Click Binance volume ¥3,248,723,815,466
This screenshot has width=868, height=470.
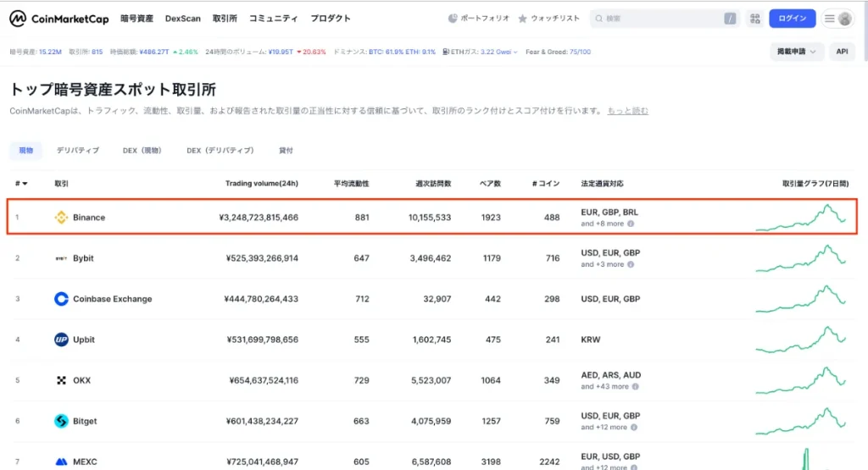click(x=259, y=218)
